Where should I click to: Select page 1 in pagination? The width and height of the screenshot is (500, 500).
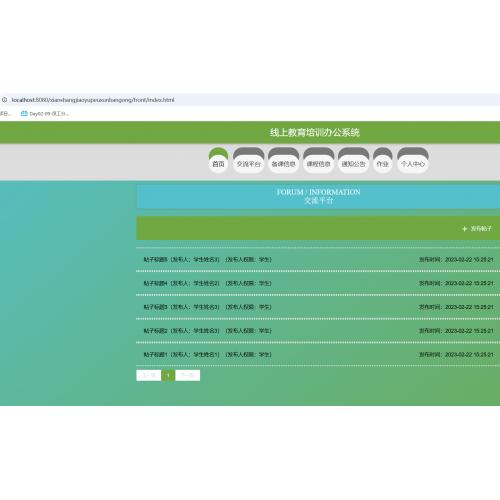click(x=168, y=375)
